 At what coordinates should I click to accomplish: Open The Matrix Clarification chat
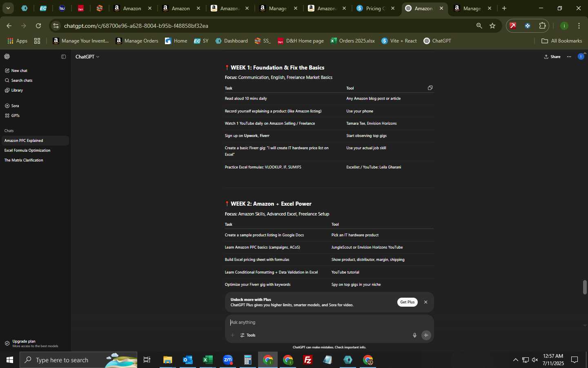pos(35,160)
